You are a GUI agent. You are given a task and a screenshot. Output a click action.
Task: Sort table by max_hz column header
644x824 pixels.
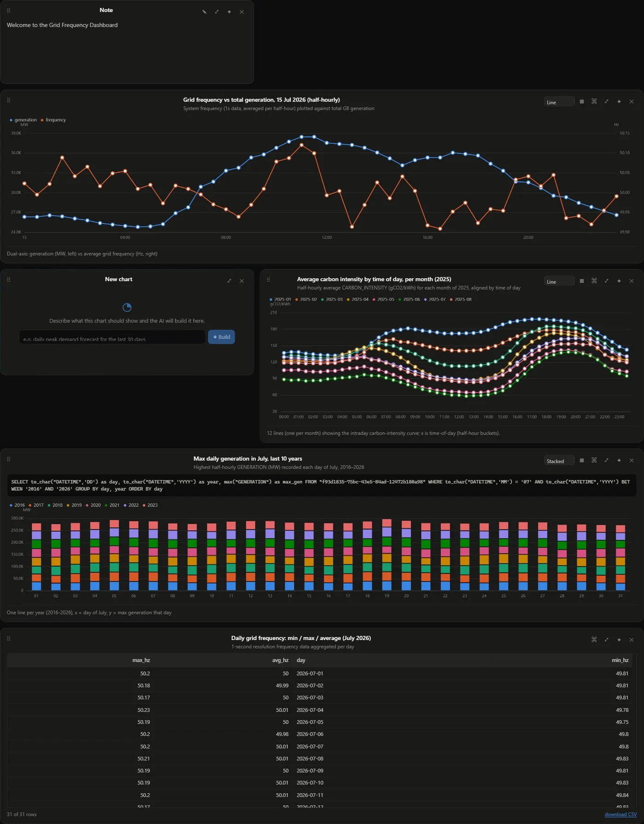click(141, 660)
